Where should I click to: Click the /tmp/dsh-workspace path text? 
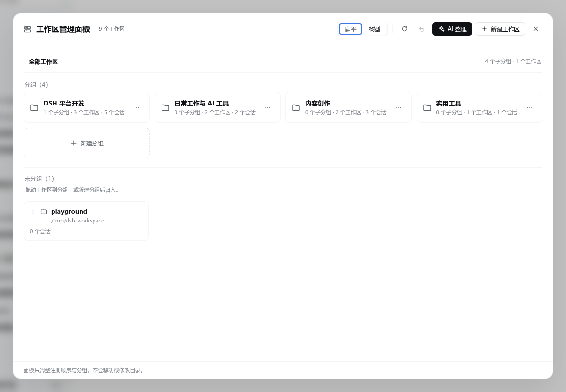tap(81, 221)
